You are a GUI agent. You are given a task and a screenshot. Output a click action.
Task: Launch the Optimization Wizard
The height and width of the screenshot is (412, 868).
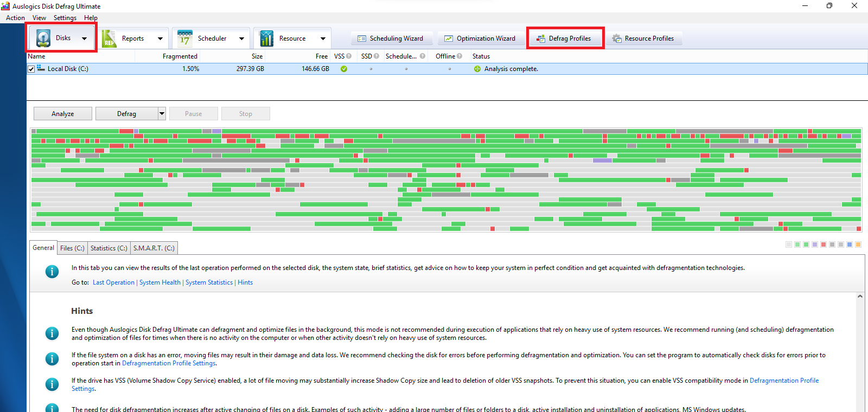click(x=480, y=38)
